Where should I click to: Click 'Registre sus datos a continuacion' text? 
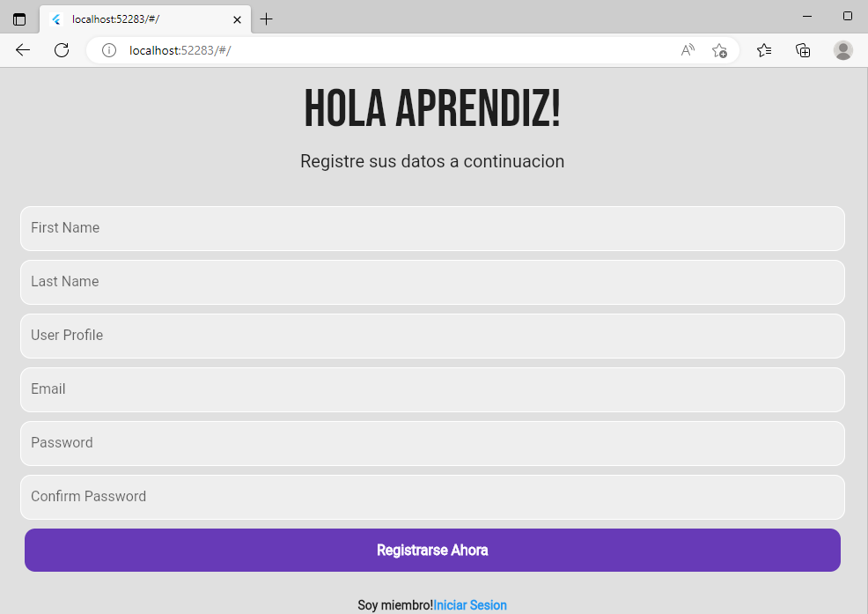coord(432,161)
